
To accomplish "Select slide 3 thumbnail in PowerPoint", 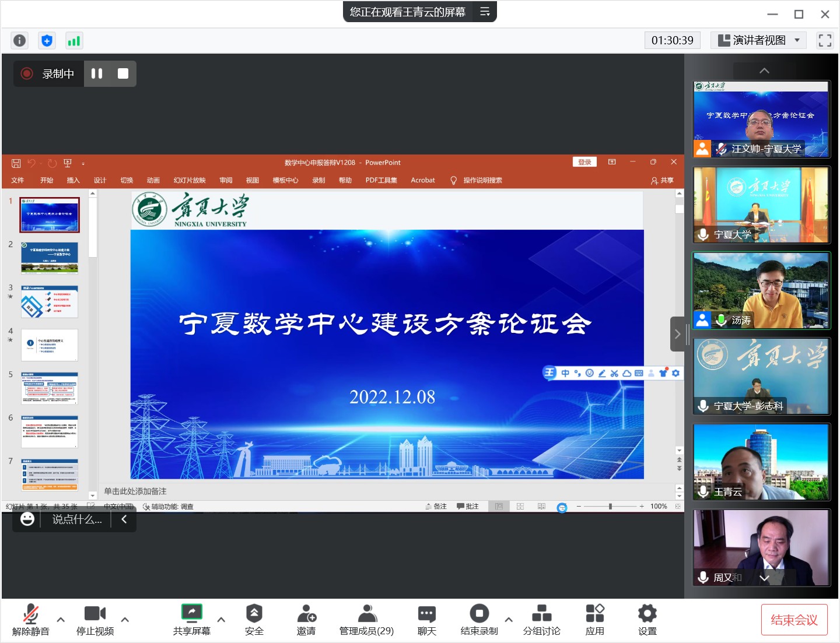I will (50, 301).
